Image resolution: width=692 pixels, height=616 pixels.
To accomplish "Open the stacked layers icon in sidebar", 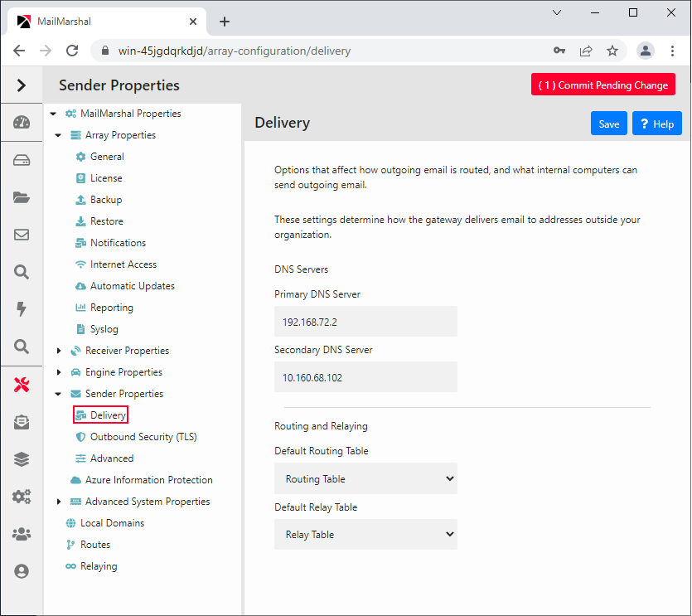I will (x=22, y=458).
